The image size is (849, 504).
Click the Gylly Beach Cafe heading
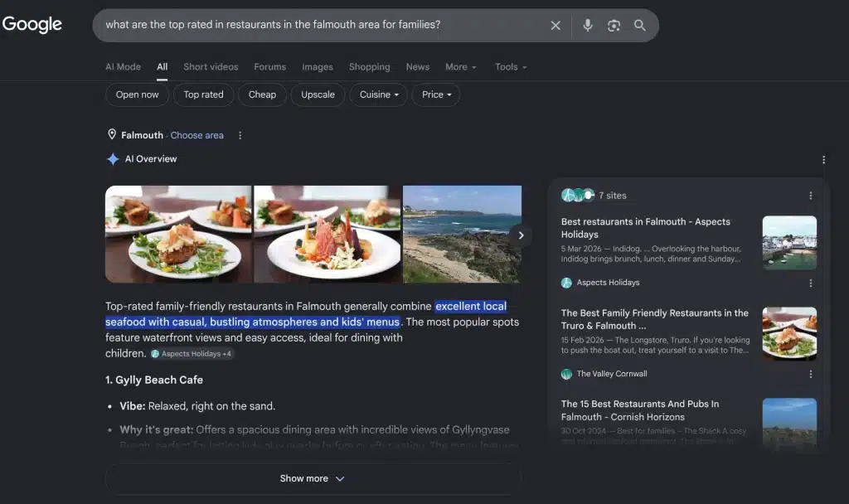click(x=154, y=380)
